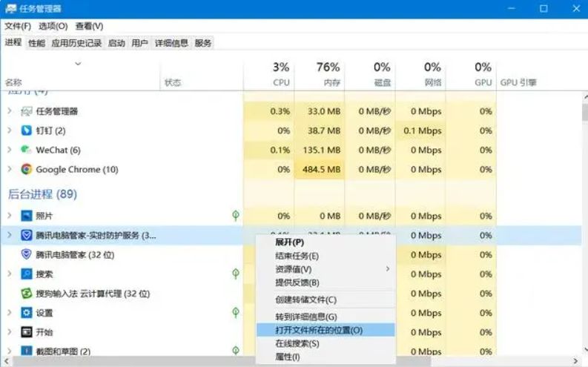Sort by the 网络 column header

tap(420, 74)
